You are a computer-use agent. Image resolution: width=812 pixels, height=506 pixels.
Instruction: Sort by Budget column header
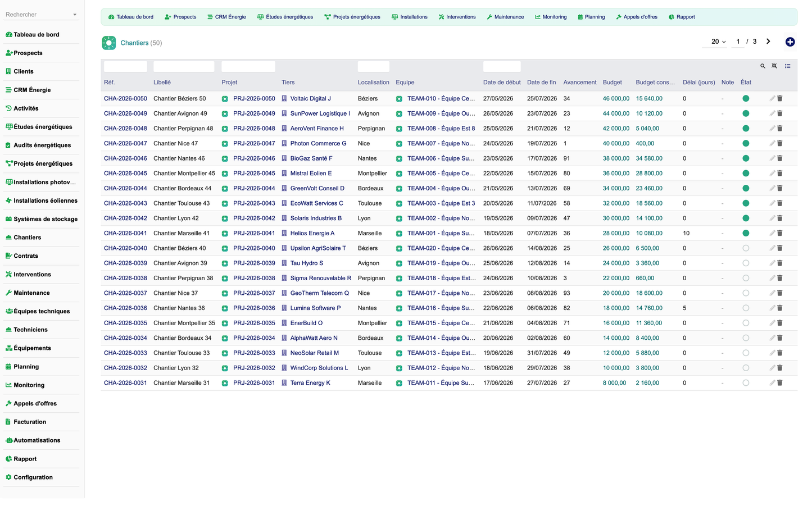tap(612, 83)
